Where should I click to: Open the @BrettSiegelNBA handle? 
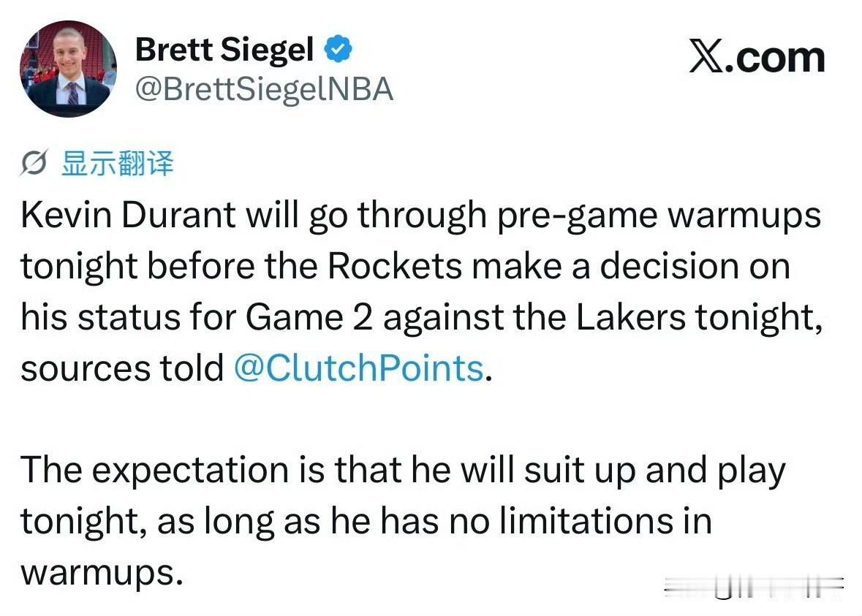[x=263, y=90]
